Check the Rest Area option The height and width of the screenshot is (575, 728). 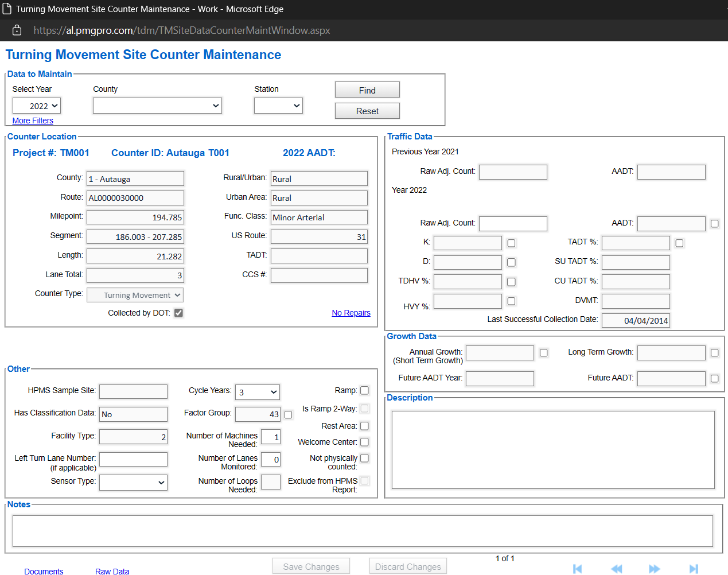click(x=365, y=426)
